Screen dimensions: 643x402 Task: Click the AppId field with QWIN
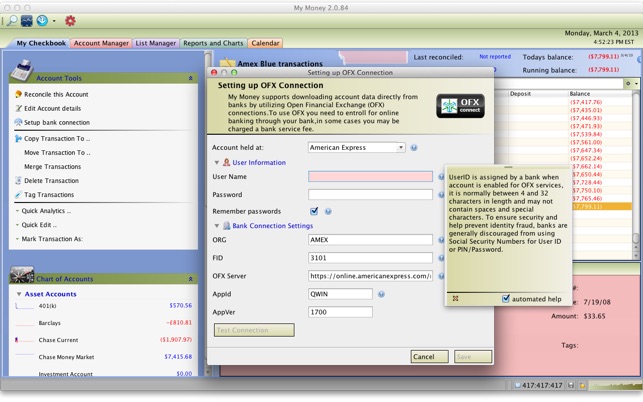pos(340,294)
